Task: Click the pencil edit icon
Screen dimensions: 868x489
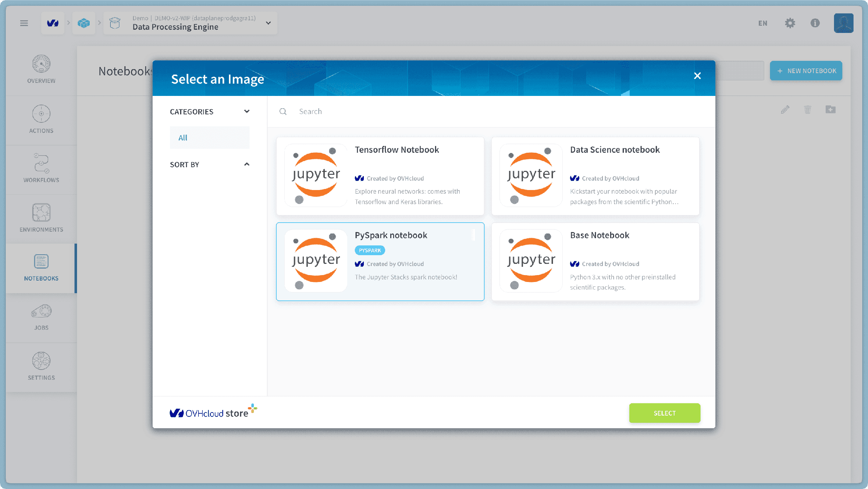Action: click(x=785, y=109)
